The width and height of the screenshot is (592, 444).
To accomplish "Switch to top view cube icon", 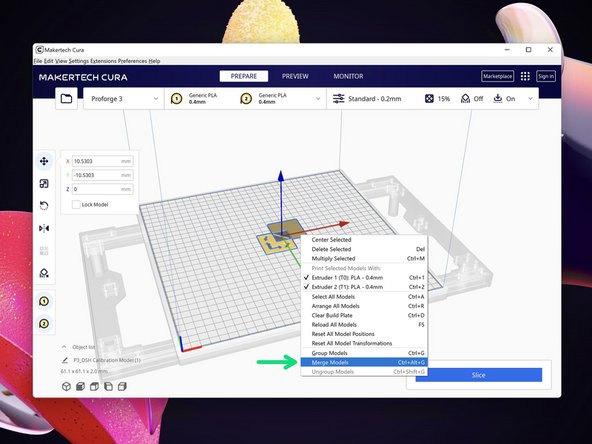I will [94, 386].
